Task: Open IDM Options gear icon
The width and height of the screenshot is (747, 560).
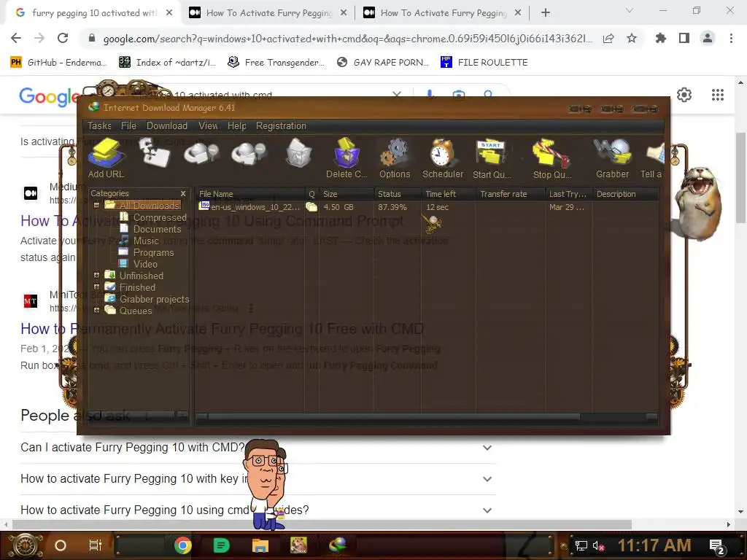Action: [x=395, y=153]
